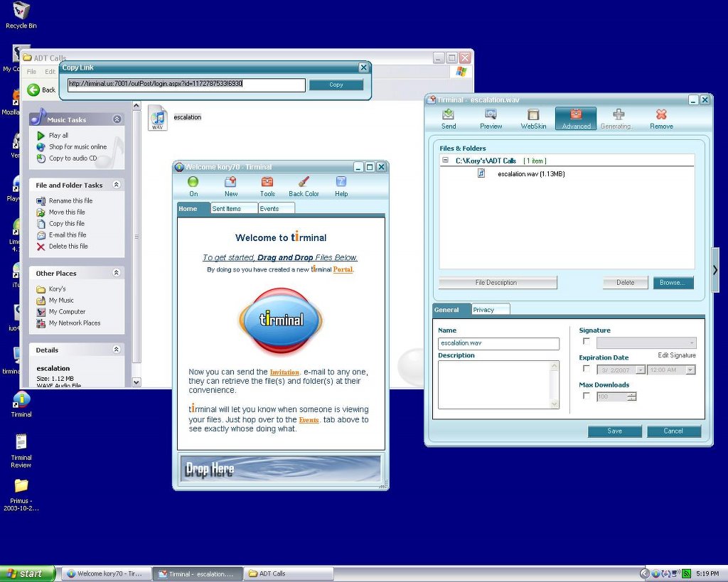This screenshot has height=582, width=728.
Task: Click the Max Downloads spinner arrows
Action: click(x=631, y=397)
